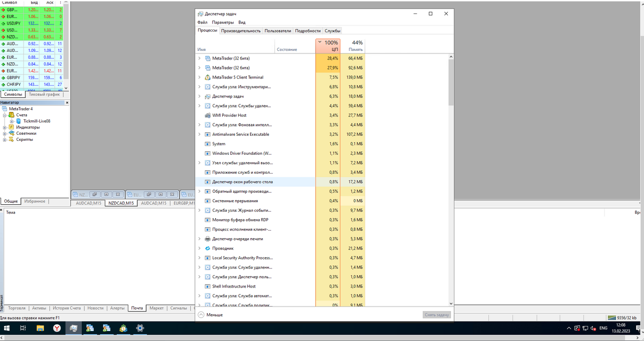
Task: Expand the Диспетчер задач process row
Action: pyautogui.click(x=200, y=96)
